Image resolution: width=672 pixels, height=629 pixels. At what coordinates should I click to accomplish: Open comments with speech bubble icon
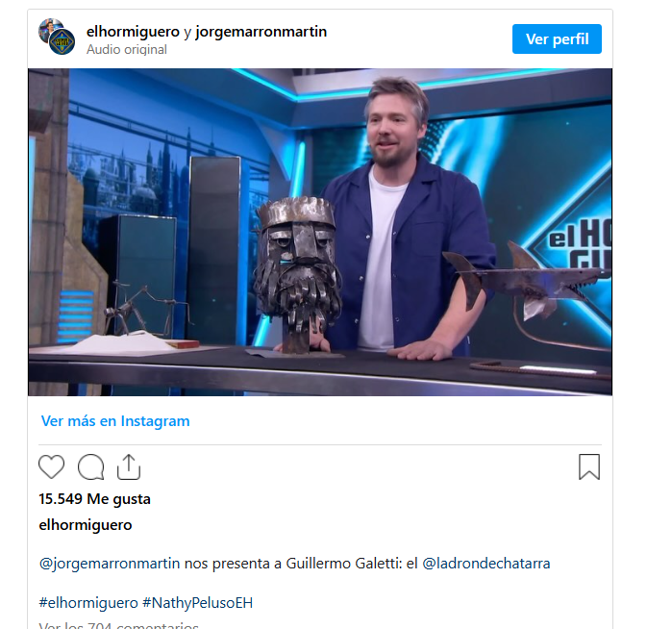pyautogui.click(x=91, y=466)
